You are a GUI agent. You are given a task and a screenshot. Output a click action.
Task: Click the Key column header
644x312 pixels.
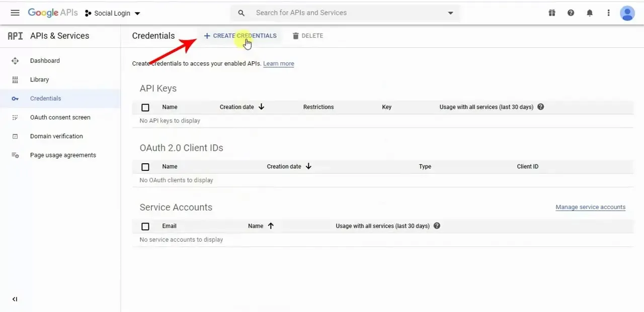(x=386, y=107)
